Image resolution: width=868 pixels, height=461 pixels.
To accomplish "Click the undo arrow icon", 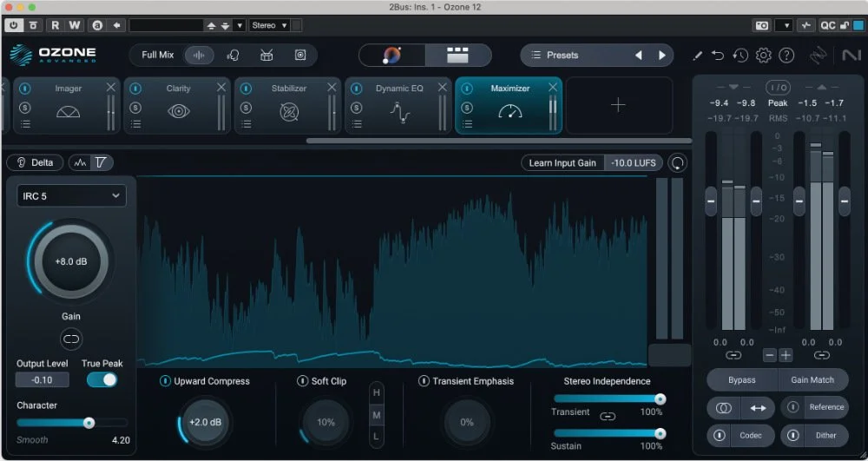I will (x=718, y=56).
